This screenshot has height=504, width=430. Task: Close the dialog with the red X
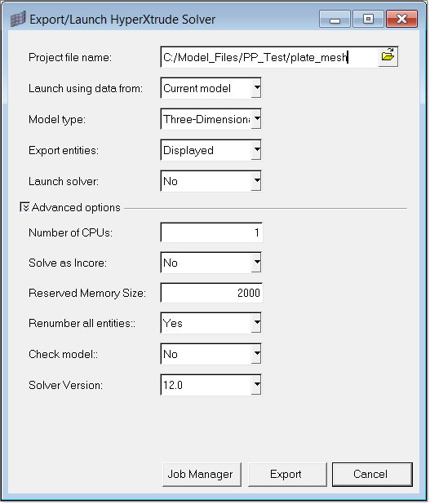click(x=401, y=20)
